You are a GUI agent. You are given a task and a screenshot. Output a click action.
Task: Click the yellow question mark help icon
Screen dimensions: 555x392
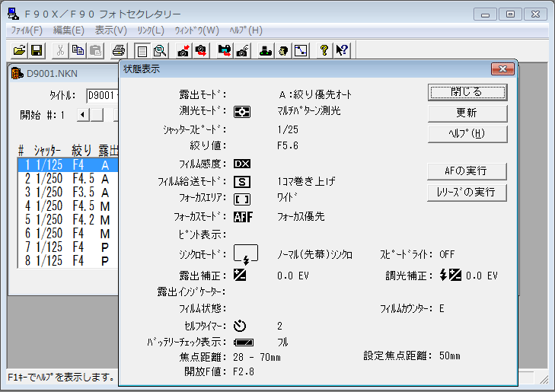pos(324,50)
